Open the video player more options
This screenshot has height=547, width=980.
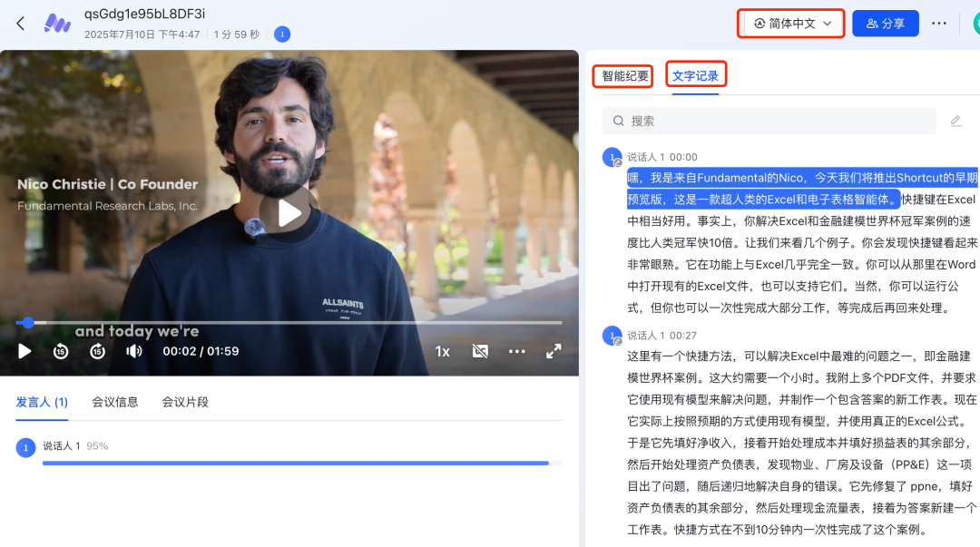point(516,351)
